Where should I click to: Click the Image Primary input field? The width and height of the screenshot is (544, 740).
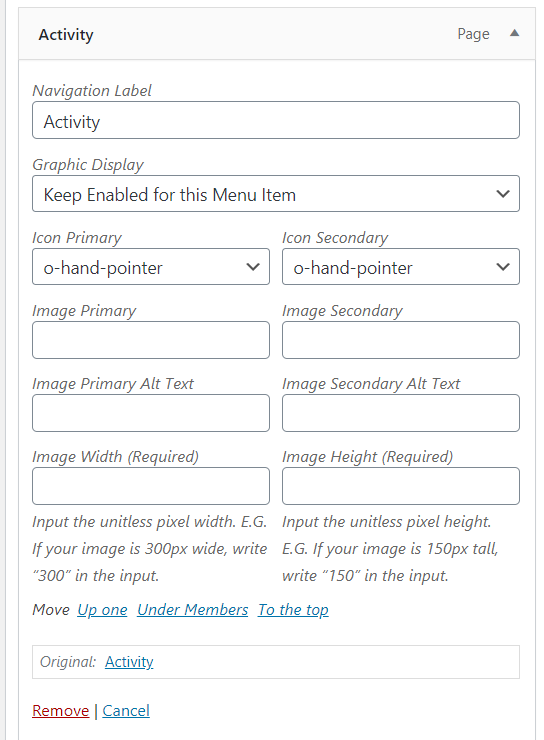point(151,340)
